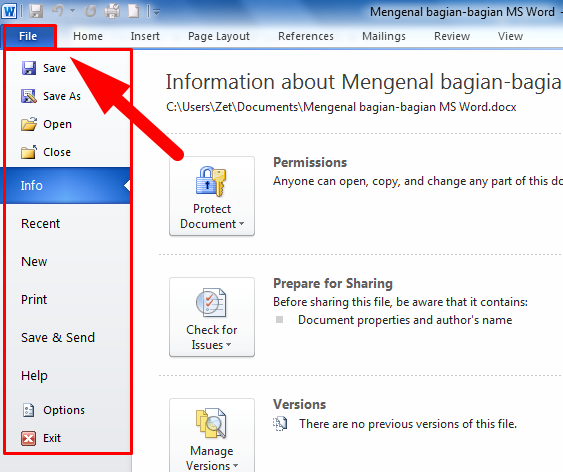Click the Permissions heading

click(310, 163)
